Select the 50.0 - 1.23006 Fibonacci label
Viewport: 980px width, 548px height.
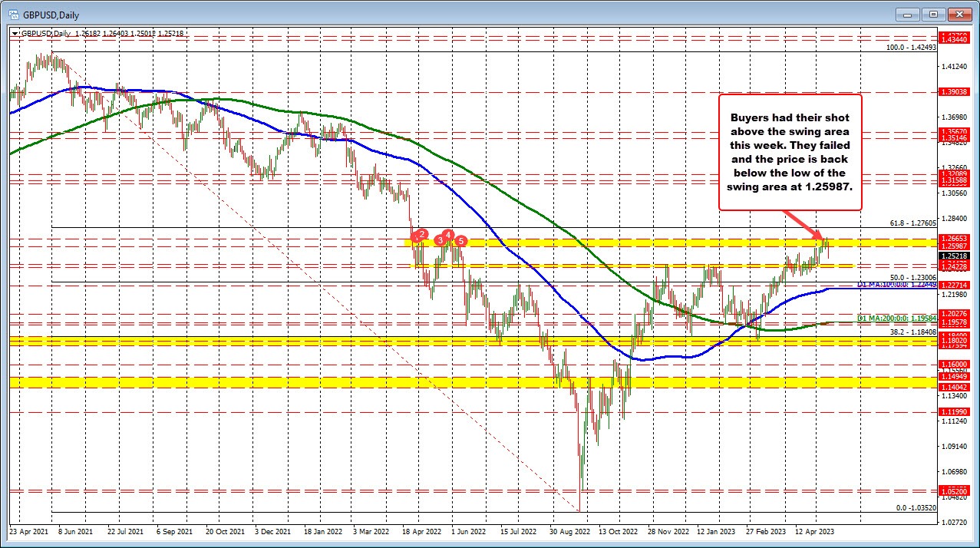913,277
